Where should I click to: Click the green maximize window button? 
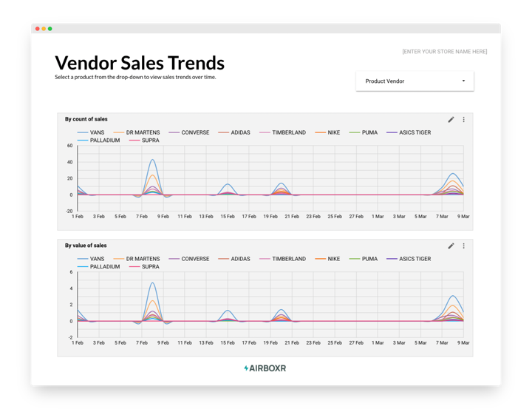(50, 29)
